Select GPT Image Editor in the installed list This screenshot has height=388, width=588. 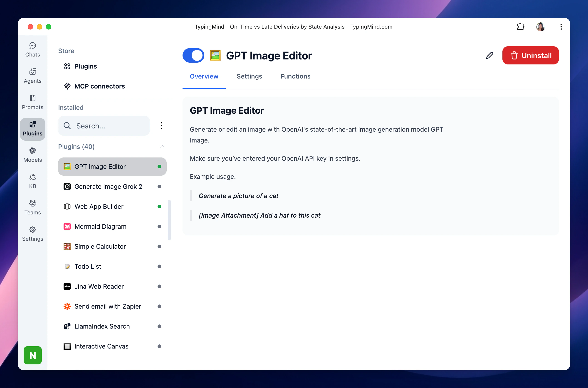click(112, 167)
